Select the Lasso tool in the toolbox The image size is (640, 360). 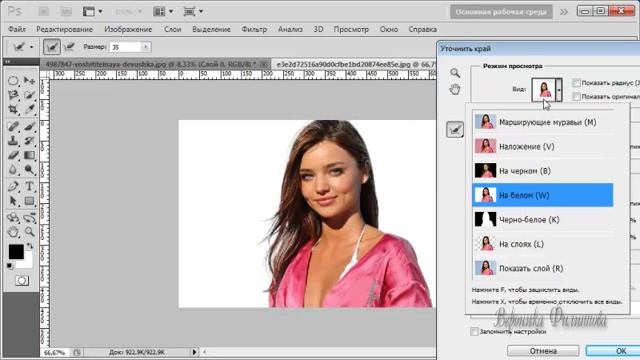[13, 95]
